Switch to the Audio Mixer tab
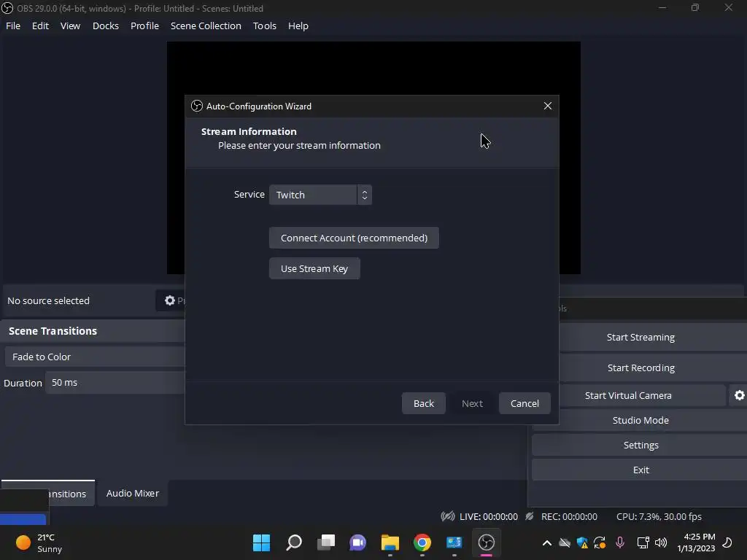This screenshot has height=560, width=747. click(x=133, y=494)
